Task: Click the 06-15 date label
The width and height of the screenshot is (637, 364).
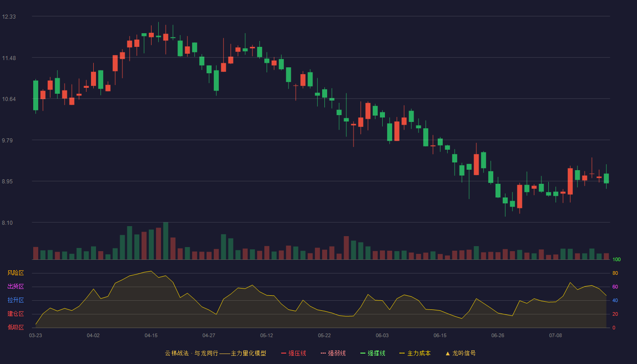Action: [440, 335]
